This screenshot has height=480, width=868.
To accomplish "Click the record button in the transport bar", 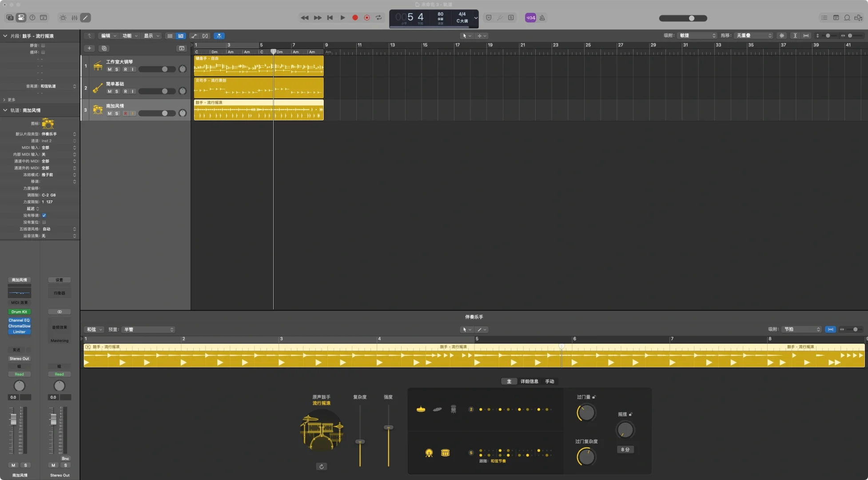I will pyautogui.click(x=354, y=18).
